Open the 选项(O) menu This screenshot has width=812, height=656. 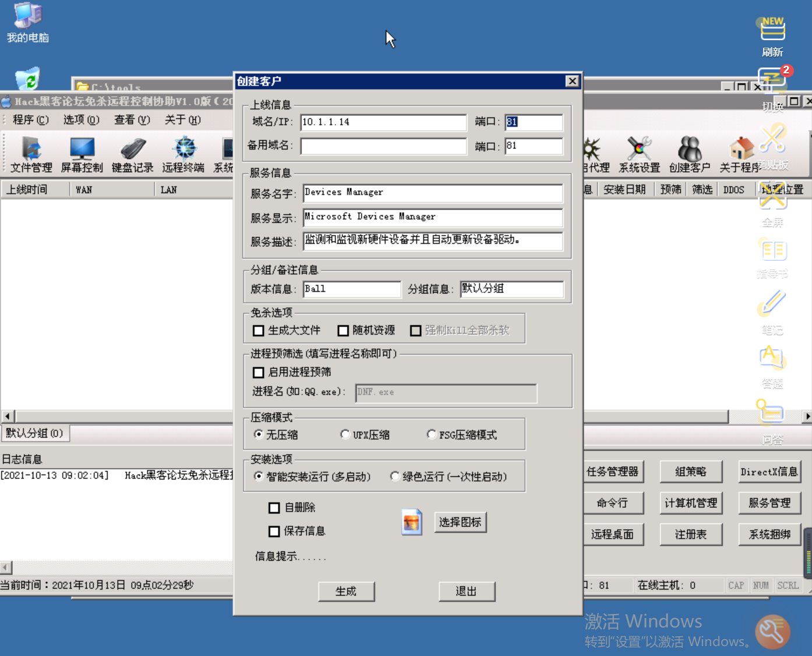point(82,120)
